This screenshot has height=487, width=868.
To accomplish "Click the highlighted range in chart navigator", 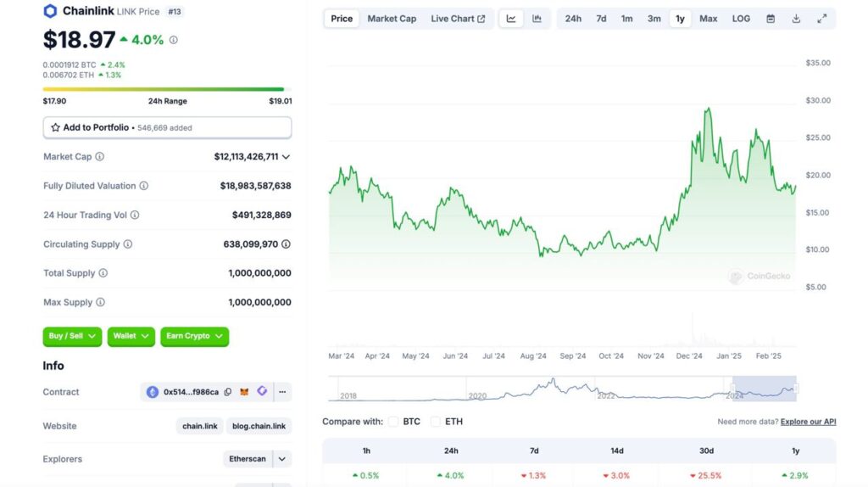I will pos(765,389).
